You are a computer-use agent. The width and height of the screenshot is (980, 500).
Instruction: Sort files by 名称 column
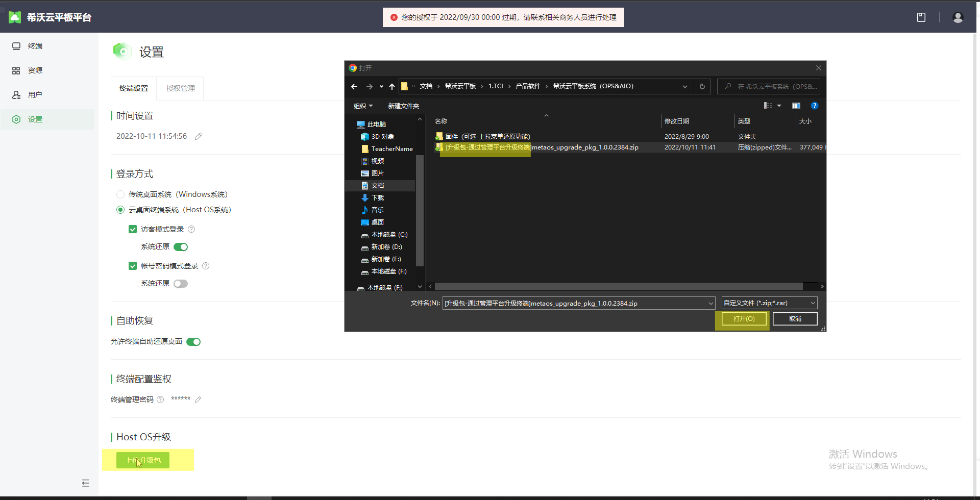click(x=546, y=121)
